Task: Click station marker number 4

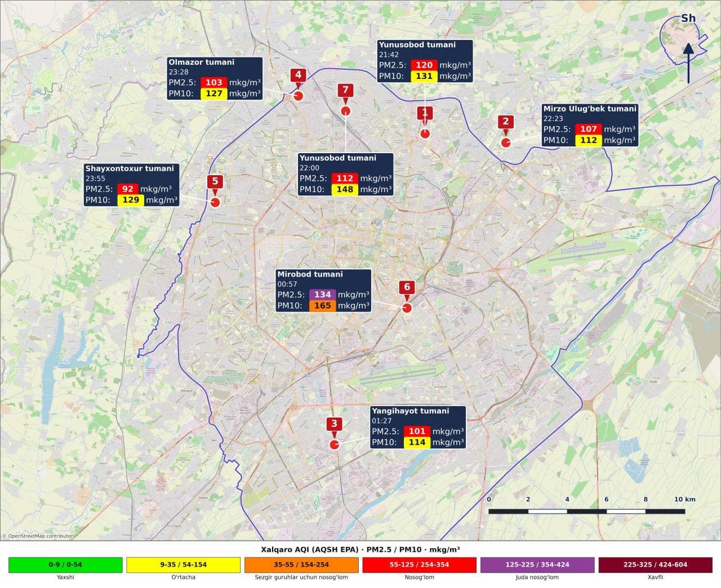Action: click(x=298, y=75)
